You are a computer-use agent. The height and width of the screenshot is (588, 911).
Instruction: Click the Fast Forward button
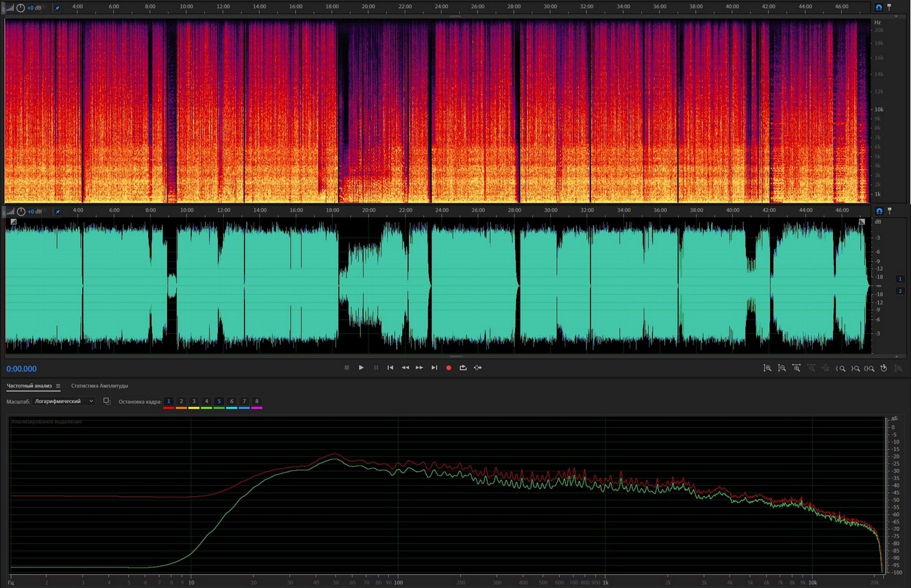pyautogui.click(x=419, y=368)
